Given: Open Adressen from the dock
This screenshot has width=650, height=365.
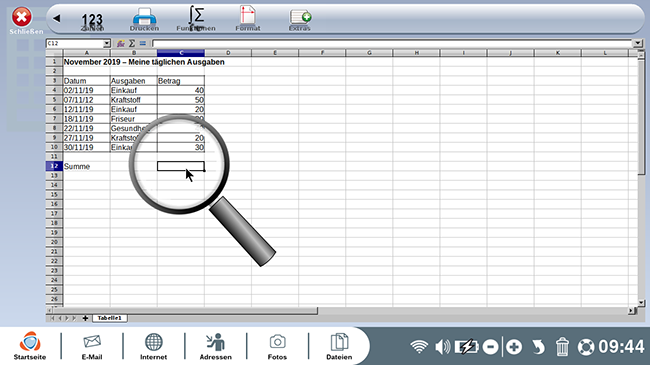Looking at the screenshot, I should [x=216, y=346].
